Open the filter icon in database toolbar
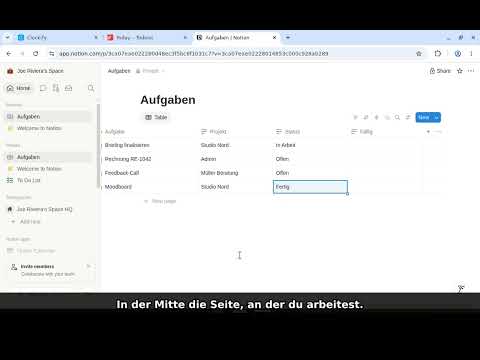480x360 pixels. pos(355,117)
